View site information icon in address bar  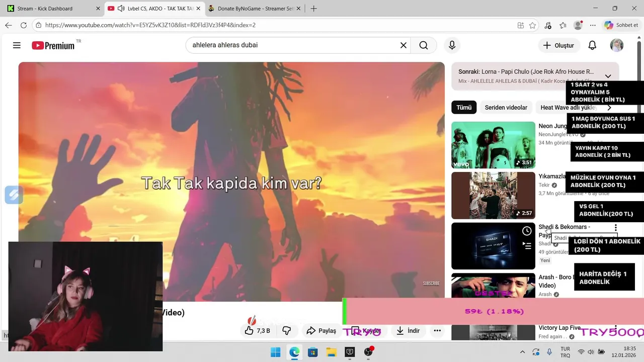(38, 25)
